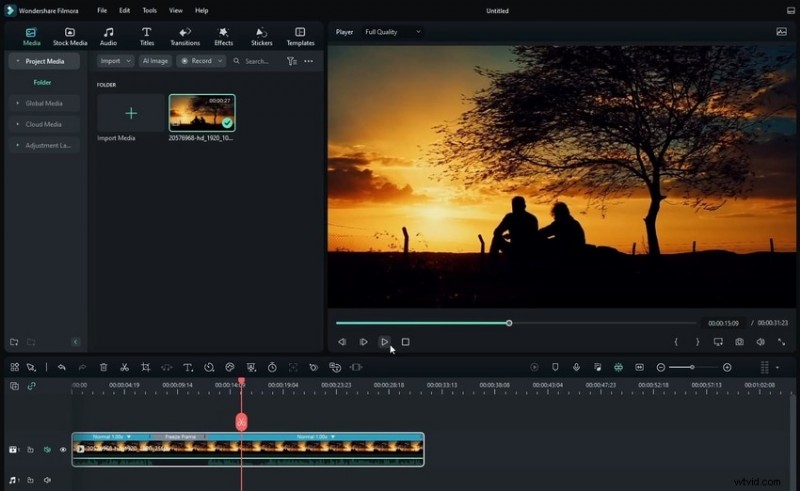The height and width of the screenshot is (491, 800).
Task: Select the Crop tool
Action: (145, 367)
